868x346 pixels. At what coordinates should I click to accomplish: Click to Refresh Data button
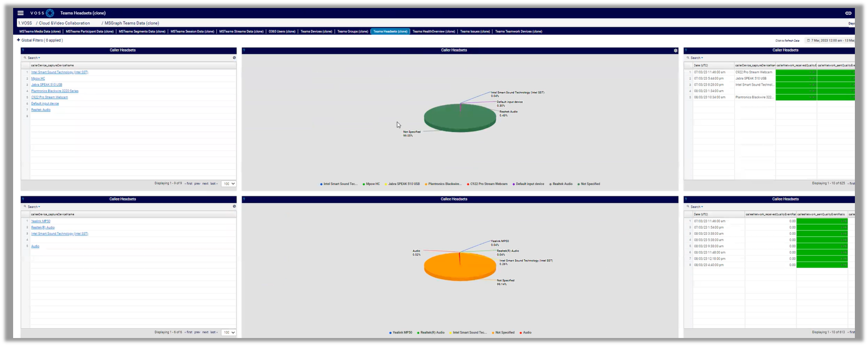787,41
